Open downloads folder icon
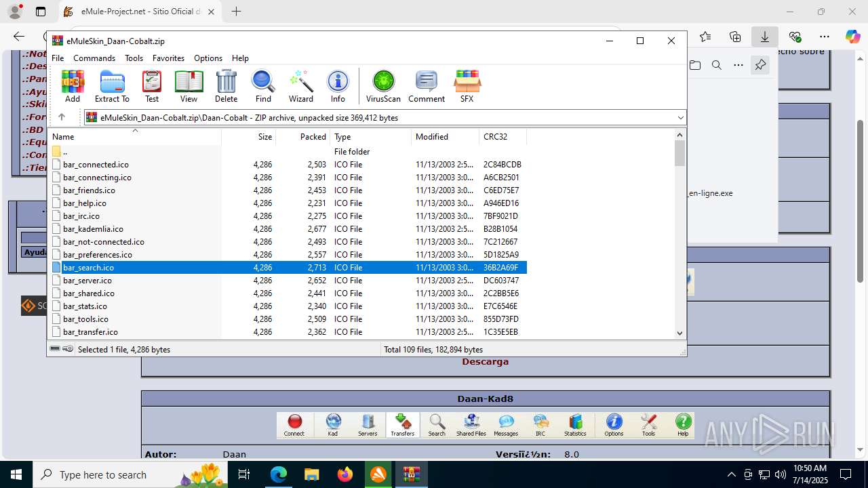The width and height of the screenshot is (868, 488). (695, 65)
